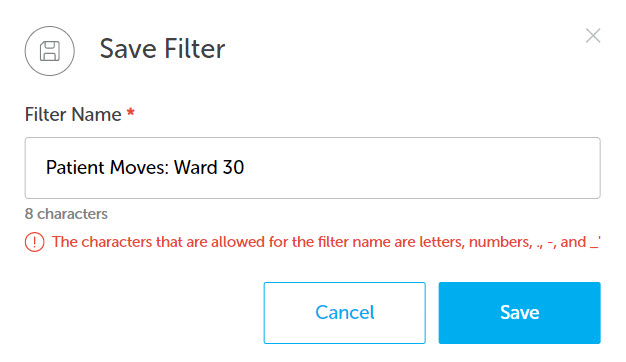Viewport: 626px width, 362px height.
Task: Place cursor on "Moves:" in filter name
Action: tap(139, 167)
